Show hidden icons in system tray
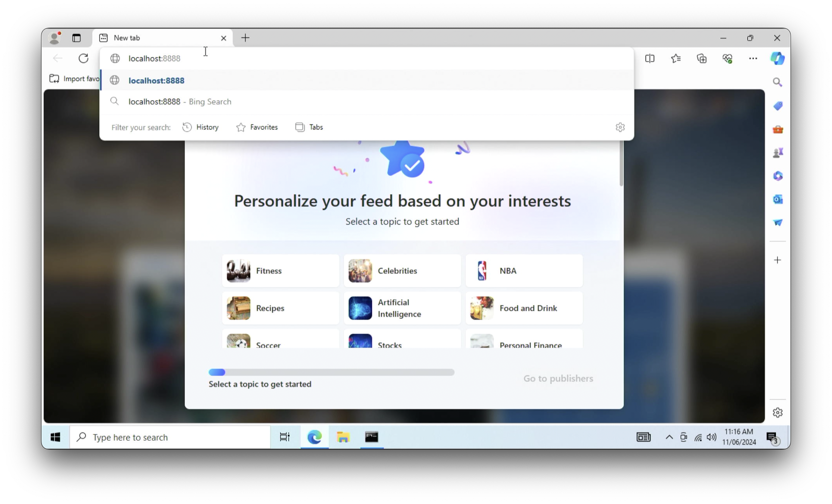 click(669, 437)
